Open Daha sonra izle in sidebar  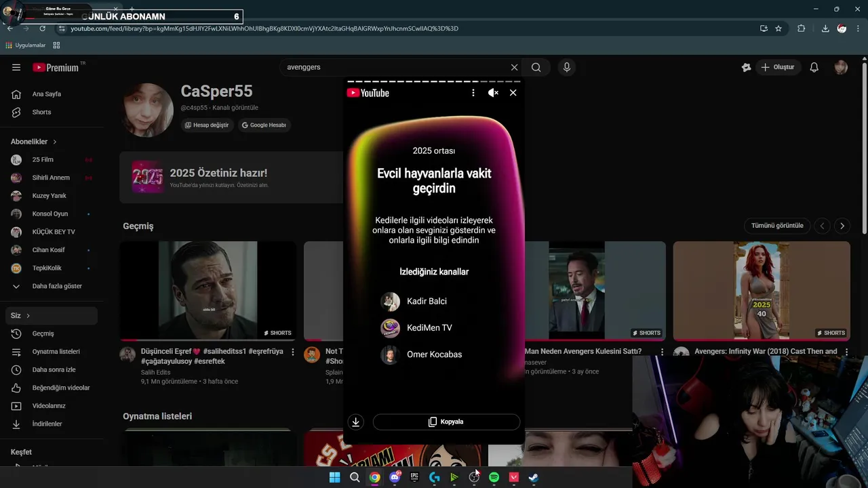click(52, 369)
